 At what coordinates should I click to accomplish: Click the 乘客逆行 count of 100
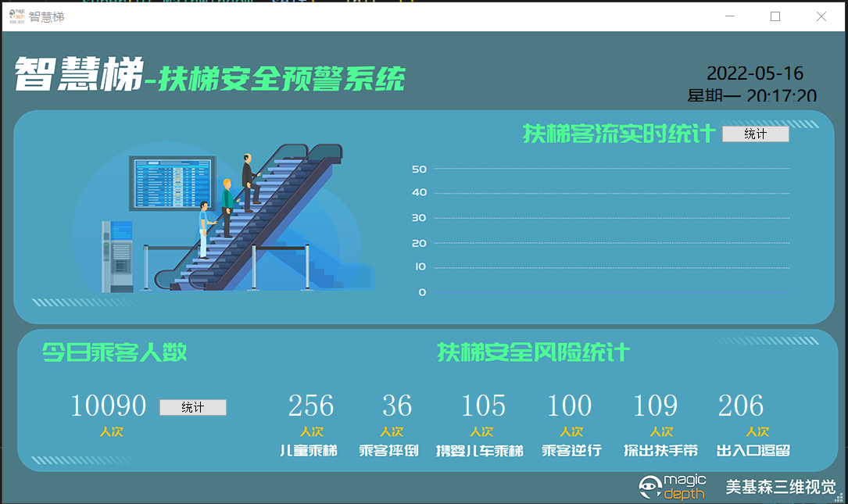569,406
